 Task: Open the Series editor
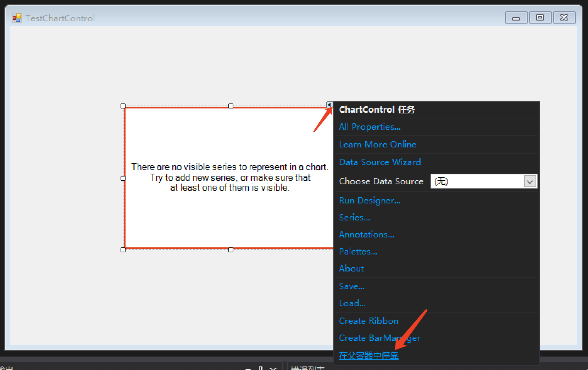click(354, 217)
